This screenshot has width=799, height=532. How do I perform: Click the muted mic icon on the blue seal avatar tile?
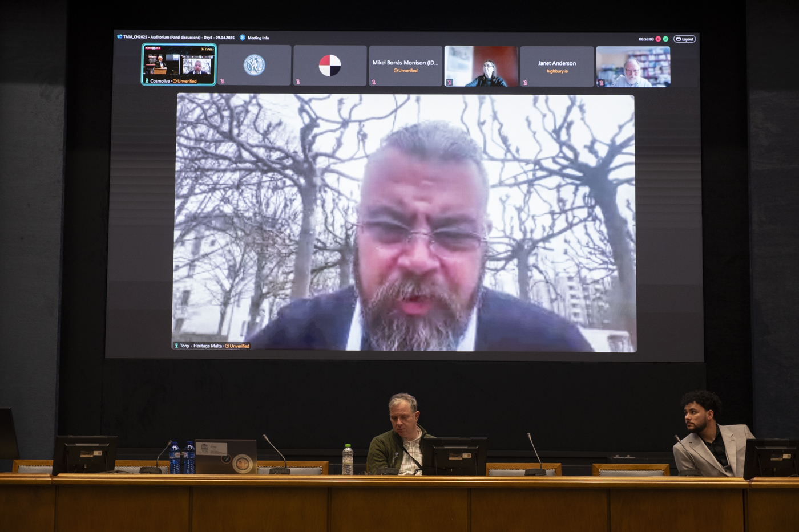click(222, 82)
